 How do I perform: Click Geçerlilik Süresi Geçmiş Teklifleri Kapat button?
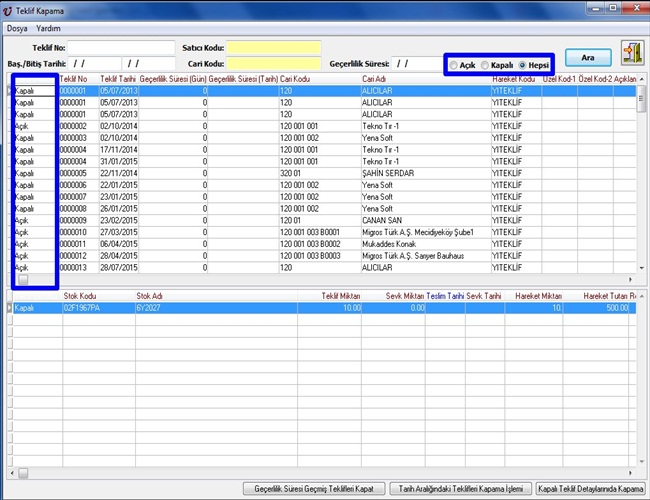(314, 489)
